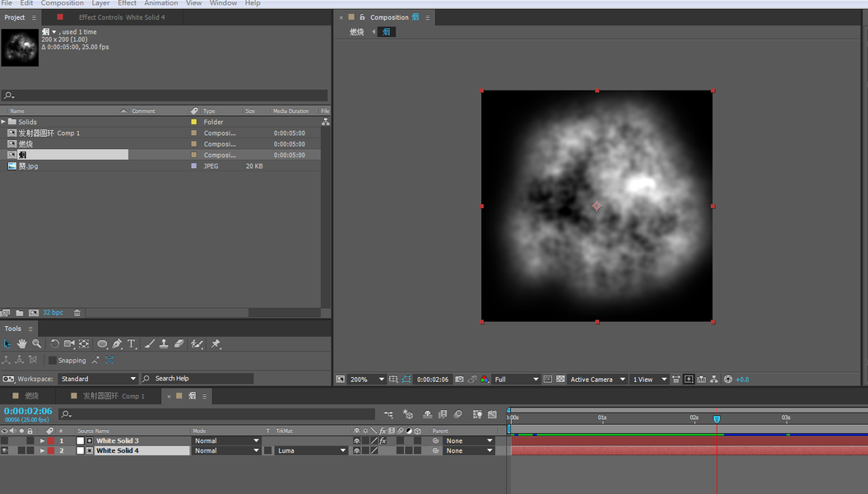This screenshot has height=494, width=868.
Task: Switch to 发射器圆环 Comp 1 timeline tab
Action: point(114,396)
